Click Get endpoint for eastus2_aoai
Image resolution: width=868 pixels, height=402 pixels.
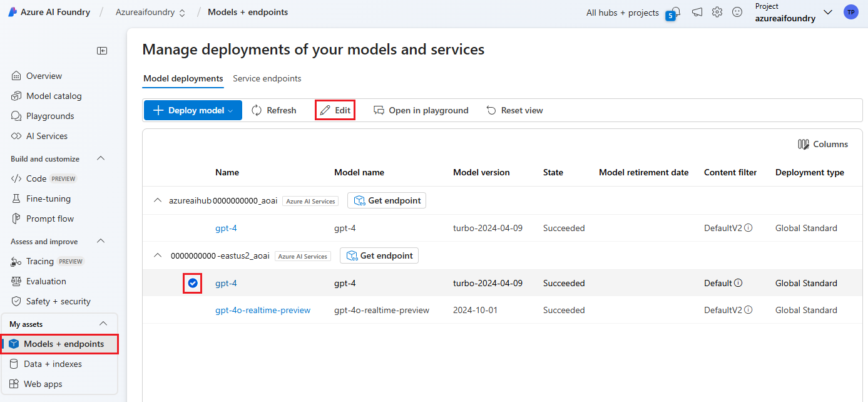coord(379,255)
